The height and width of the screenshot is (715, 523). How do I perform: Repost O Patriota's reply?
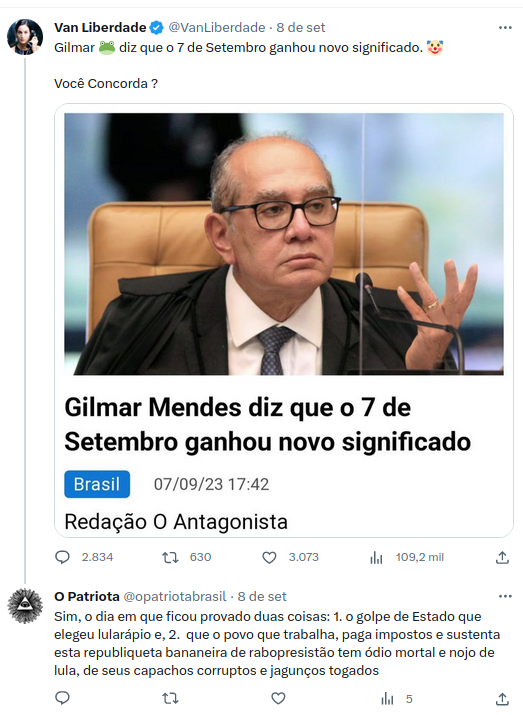171,698
